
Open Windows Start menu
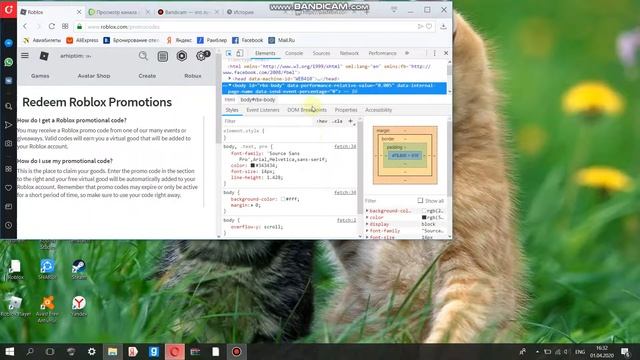coord(9,351)
